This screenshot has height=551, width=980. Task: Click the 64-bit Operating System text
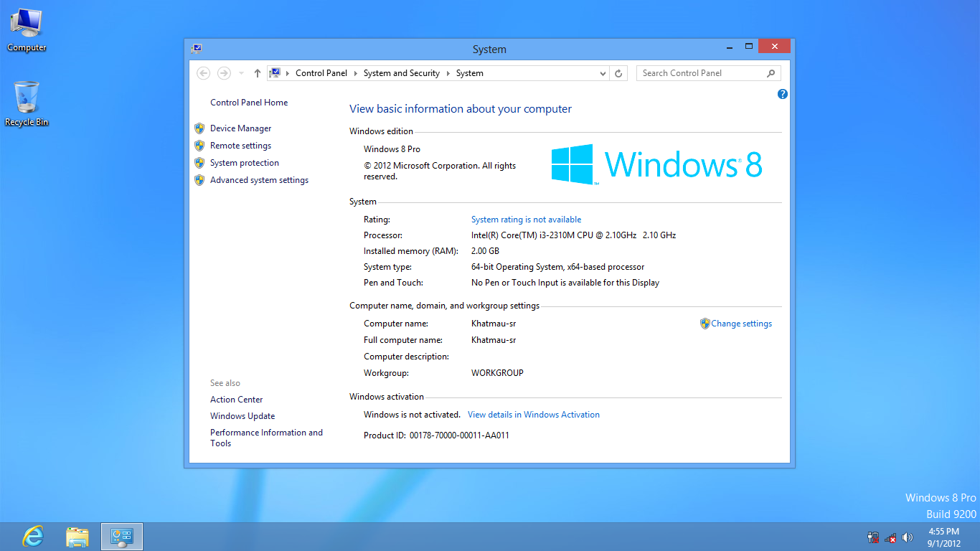point(557,267)
